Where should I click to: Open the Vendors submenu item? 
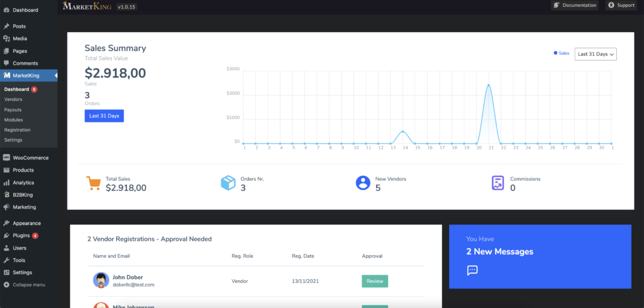click(x=13, y=99)
